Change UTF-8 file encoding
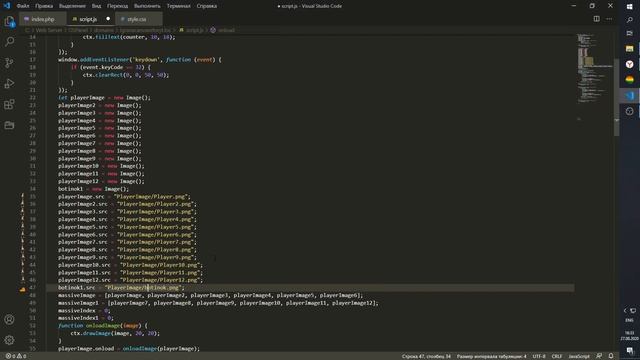The height and width of the screenshot is (360, 640). click(x=539, y=356)
